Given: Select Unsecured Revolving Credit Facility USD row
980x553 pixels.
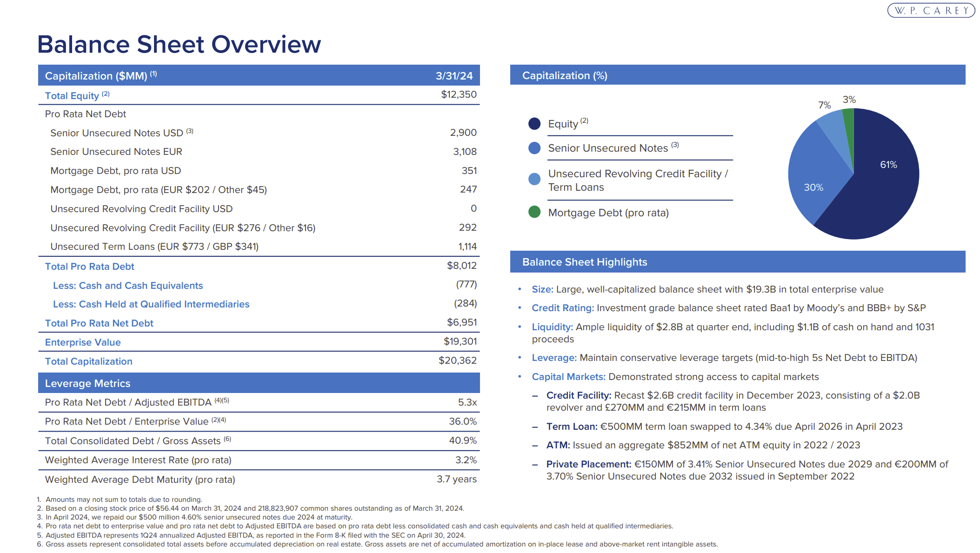Looking at the screenshot, I should [x=259, y=209].
